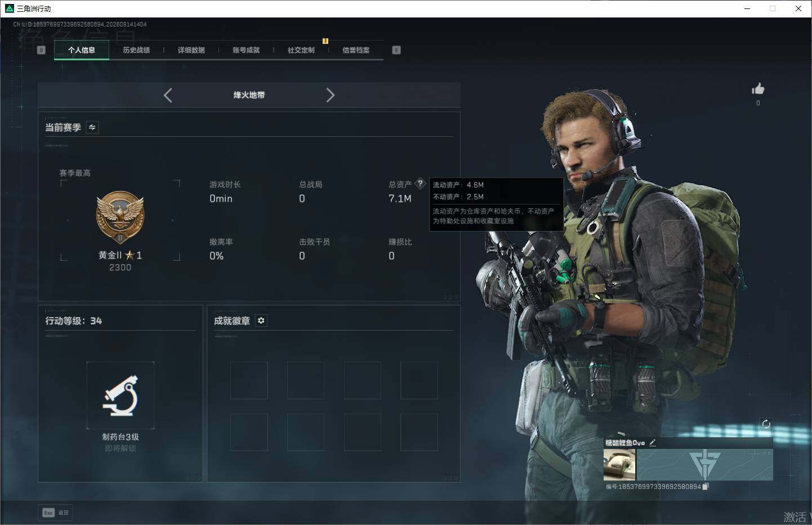Click the 游戏时长 value 0min
The image size is (812, 525).
pos(221,198)
